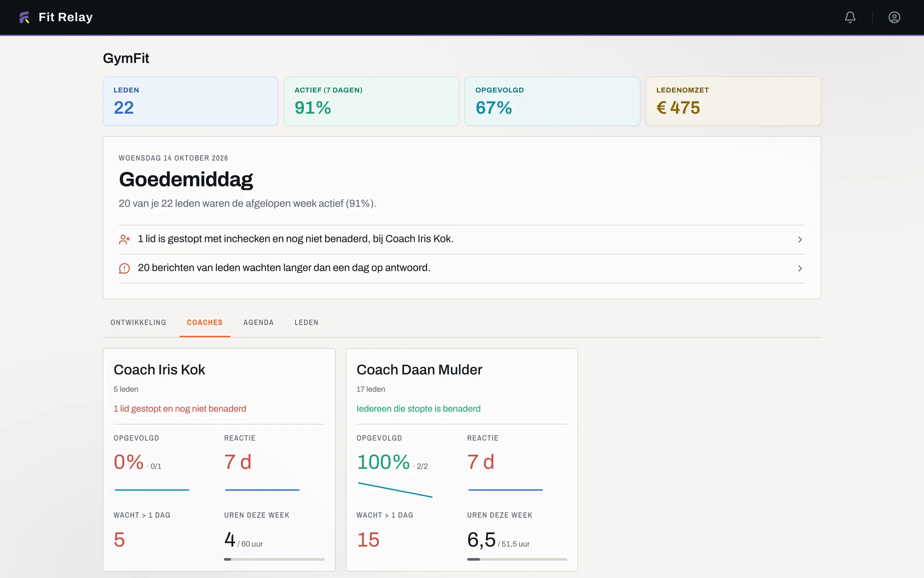The width and height of the screenshot is (924, 578).
Task: Click the Fit Relay logo icon
Action: coord(24,17)
